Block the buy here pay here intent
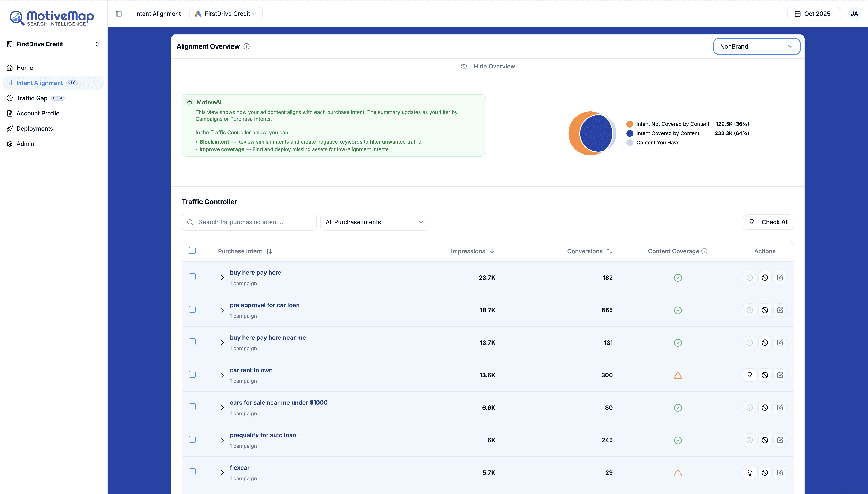This screenshot has width=868, height=494. coord(765,278)
